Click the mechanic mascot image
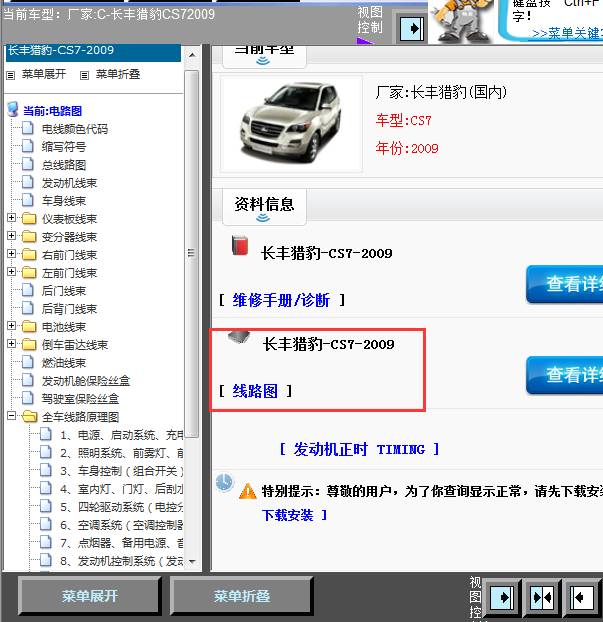Screen dimensions: 603x622 pos(462,21)
